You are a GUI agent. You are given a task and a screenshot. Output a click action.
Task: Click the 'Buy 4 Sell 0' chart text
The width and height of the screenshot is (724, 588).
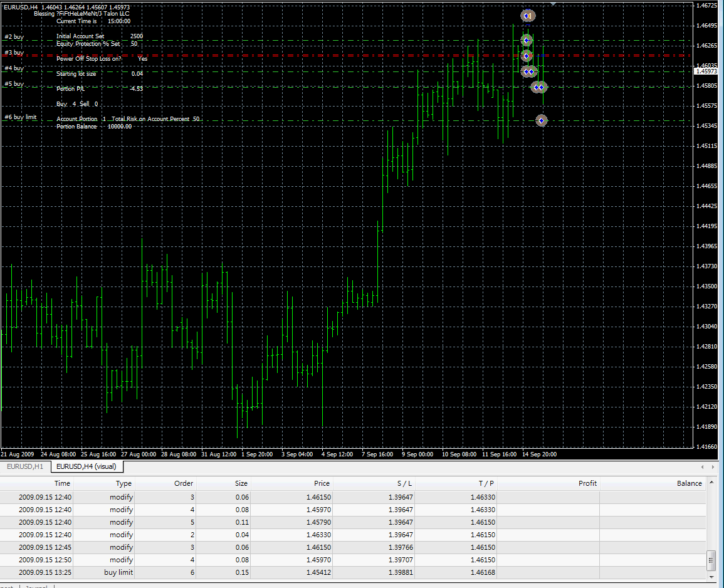click(x=77, y=104)
